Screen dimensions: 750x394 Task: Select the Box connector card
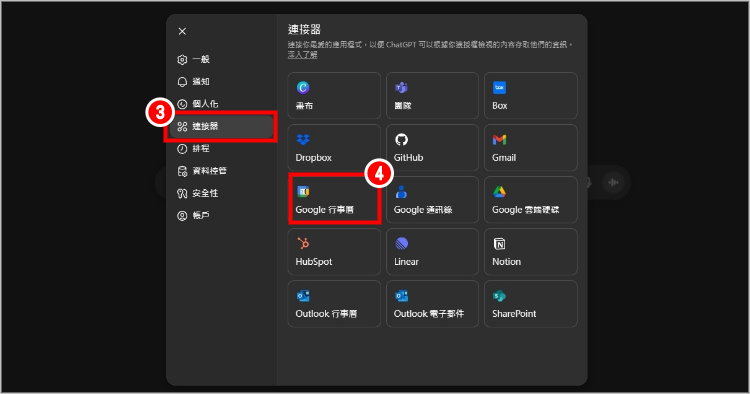(531, 96)
